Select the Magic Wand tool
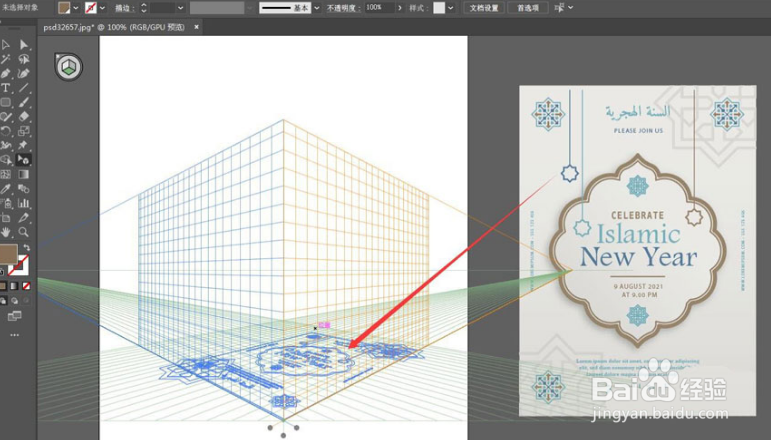Screen dimensions: 771x440 (x=6, y=59)
